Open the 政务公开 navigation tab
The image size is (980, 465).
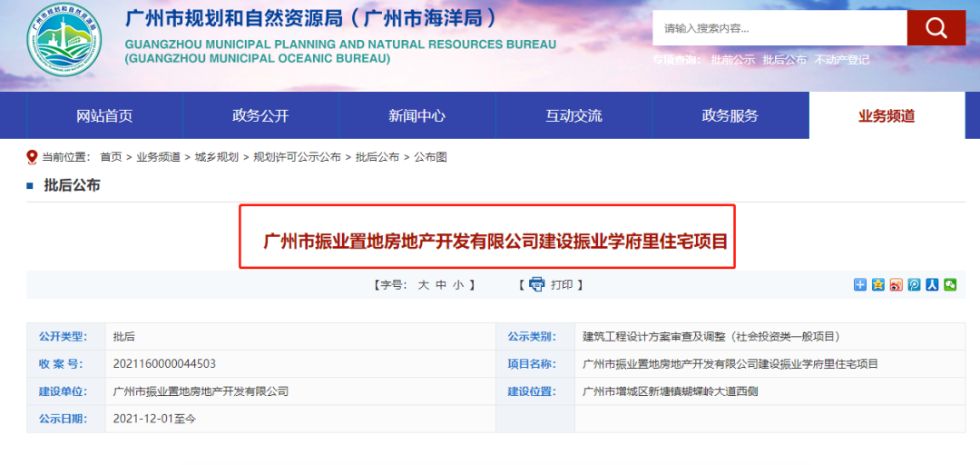point(260,115)
